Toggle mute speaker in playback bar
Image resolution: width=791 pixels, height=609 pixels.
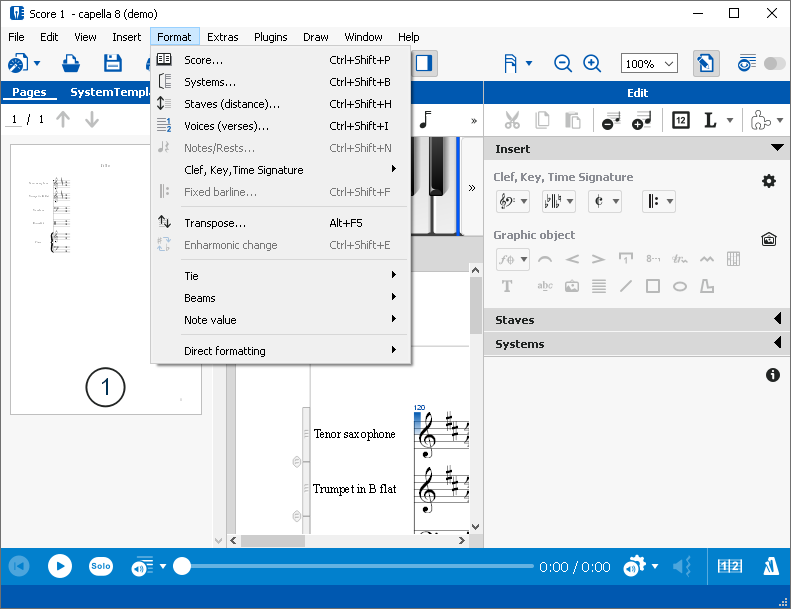coord(681,567)
